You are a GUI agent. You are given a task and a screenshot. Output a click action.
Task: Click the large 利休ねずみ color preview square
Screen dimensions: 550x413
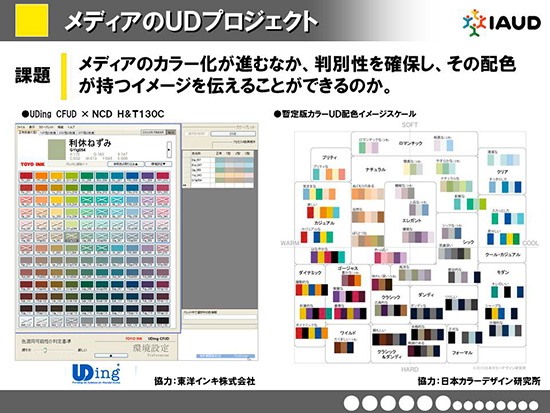56,149
